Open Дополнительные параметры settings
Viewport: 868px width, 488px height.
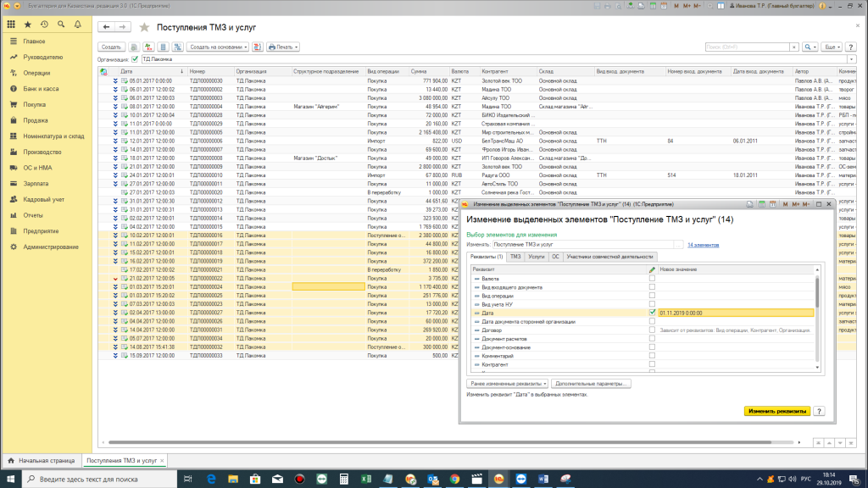tap(591, 384)
